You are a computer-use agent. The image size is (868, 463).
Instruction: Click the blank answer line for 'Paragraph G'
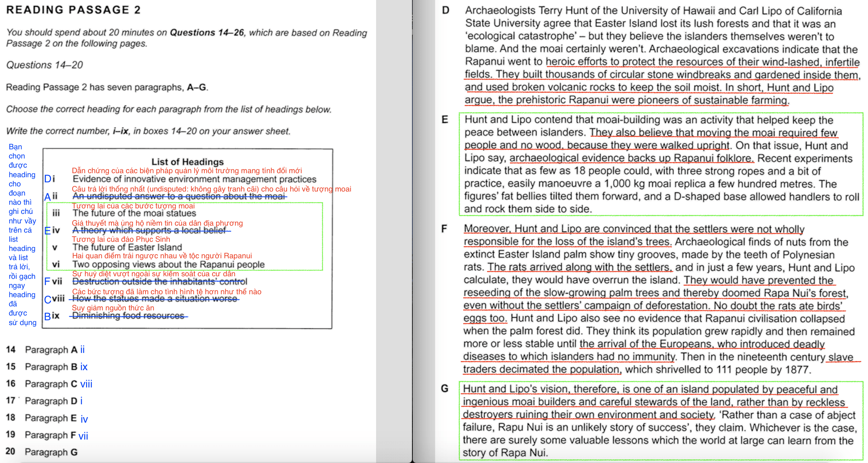point(51,452)
